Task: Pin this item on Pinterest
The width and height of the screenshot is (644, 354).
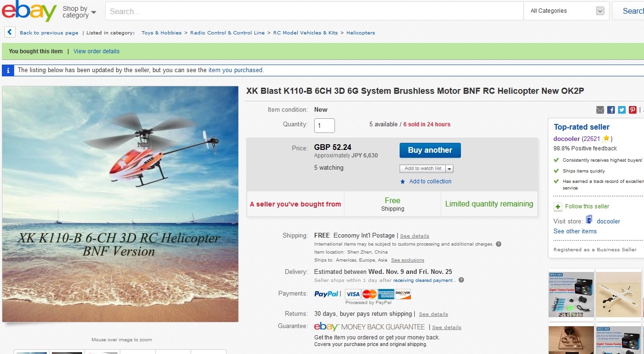Action: click(633, 110)
